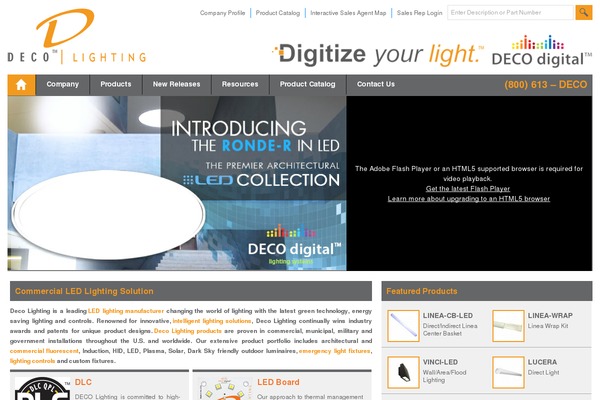Click the LED Board heading
Image resolution: width=600 pixels, height=400 pixels.
coord(278,382)
